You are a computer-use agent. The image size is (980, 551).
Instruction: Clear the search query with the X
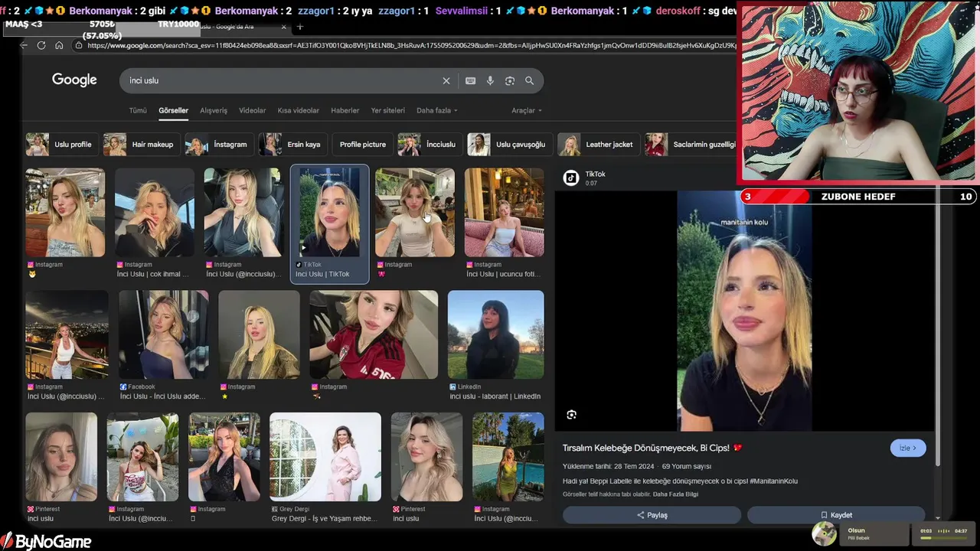click(x=446, y=80)
